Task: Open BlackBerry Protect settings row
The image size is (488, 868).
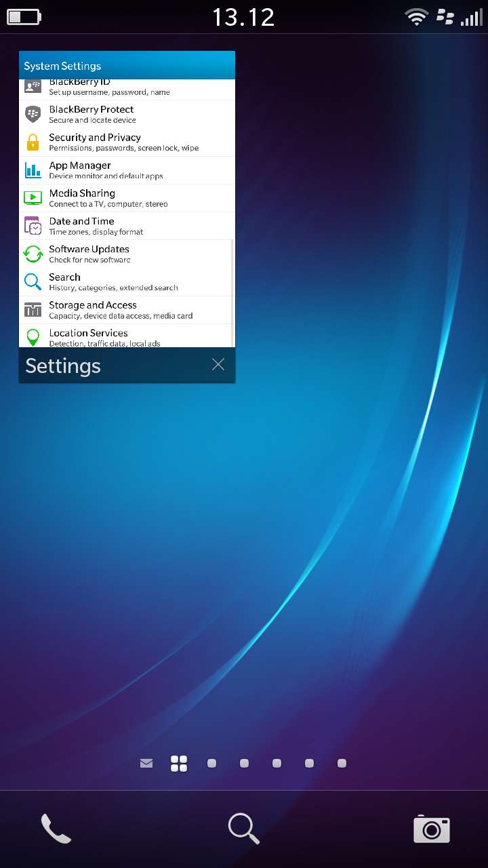Action: [127, 114]
